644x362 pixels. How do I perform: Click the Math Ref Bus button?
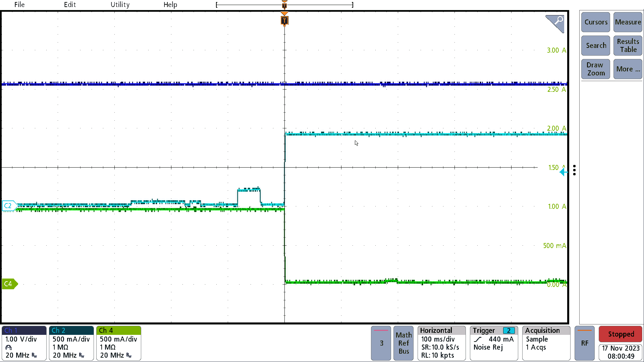[404, 343]
